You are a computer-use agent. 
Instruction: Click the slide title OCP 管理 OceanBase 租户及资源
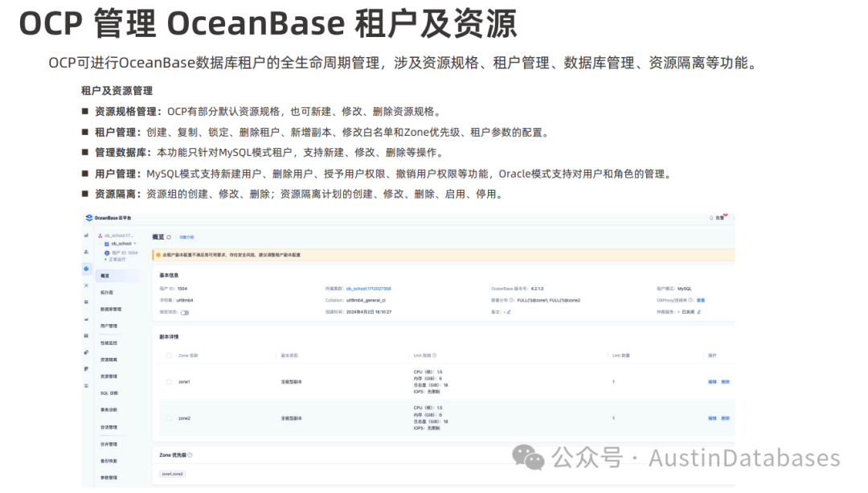[268, 24]
